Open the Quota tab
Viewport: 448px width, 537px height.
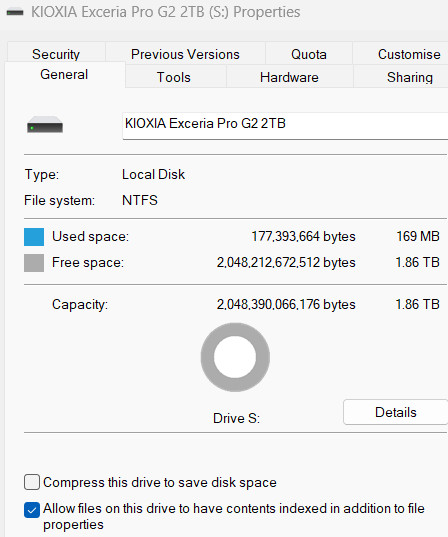click(x=309, y=54)
